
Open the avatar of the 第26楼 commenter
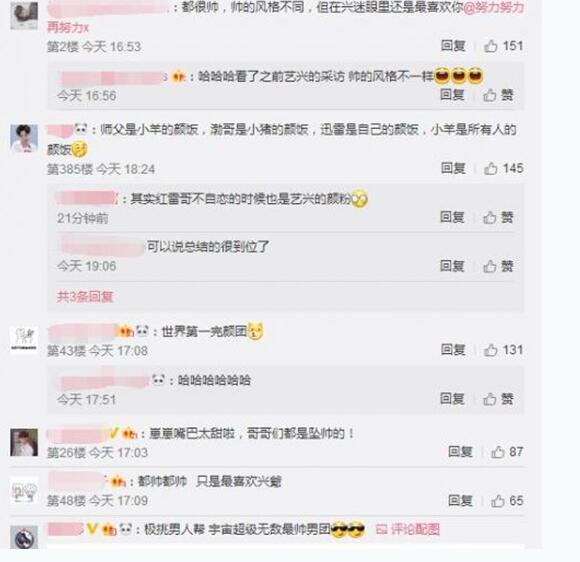(24, 442)
